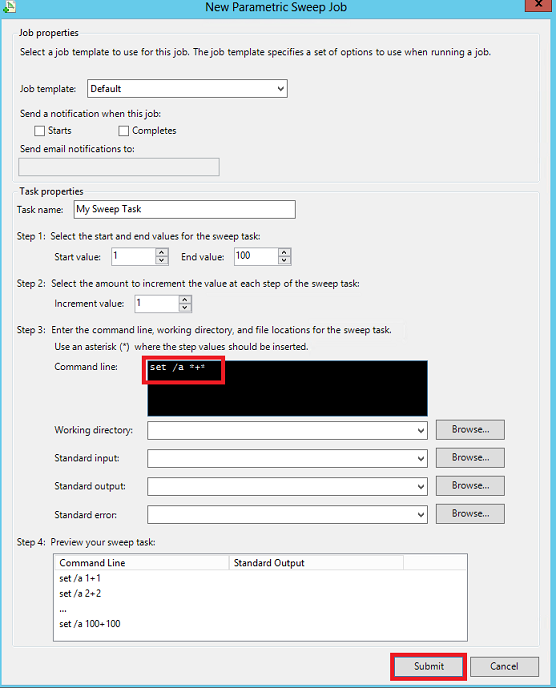Viewport: 556px width, 688px height.
Task: Click the dialog's title bar app icon
Action: tap(9, 6)
